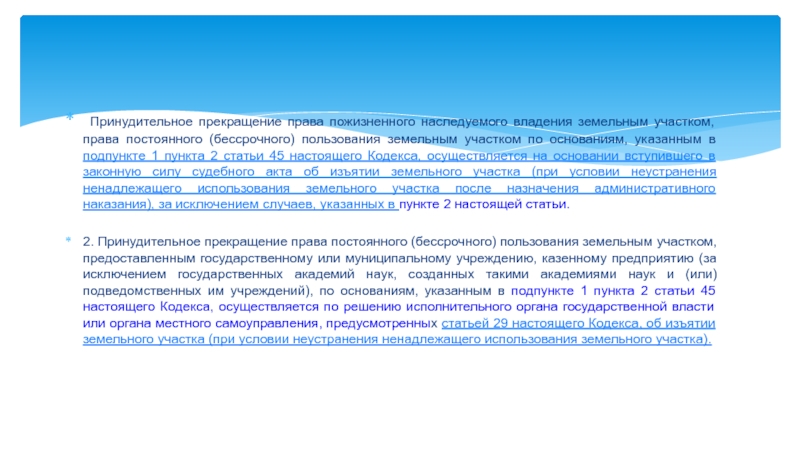
Task: Click the text 'пункте 2 настоящей статьи'
Action: [483, 204]
